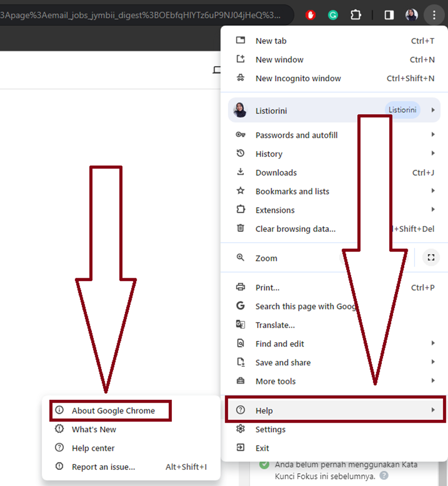Click the help icon after 'sebelumnya'
This screenshot has width=448, height=486.
point(384,475)
